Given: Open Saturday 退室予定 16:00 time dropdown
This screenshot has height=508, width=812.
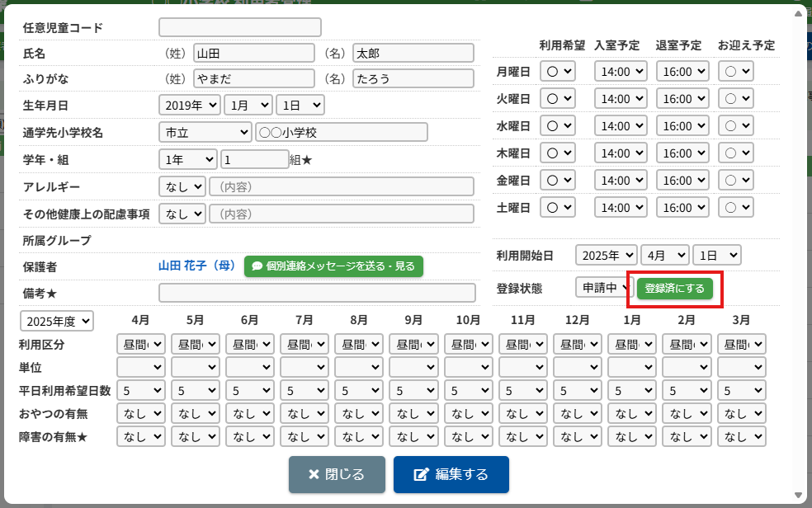Looking at the screenshot, I should pyautogui.click(x=682, y=207).
